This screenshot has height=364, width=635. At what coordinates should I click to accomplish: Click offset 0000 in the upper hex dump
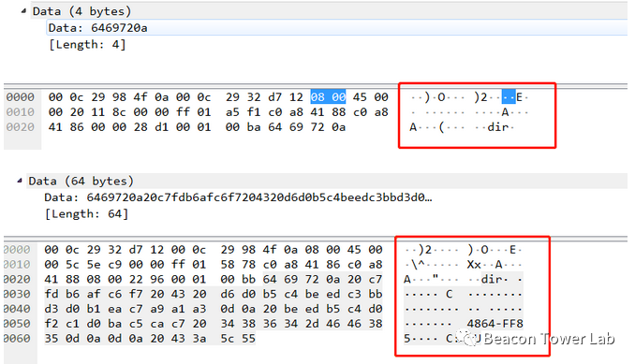(x=21, y=97)
